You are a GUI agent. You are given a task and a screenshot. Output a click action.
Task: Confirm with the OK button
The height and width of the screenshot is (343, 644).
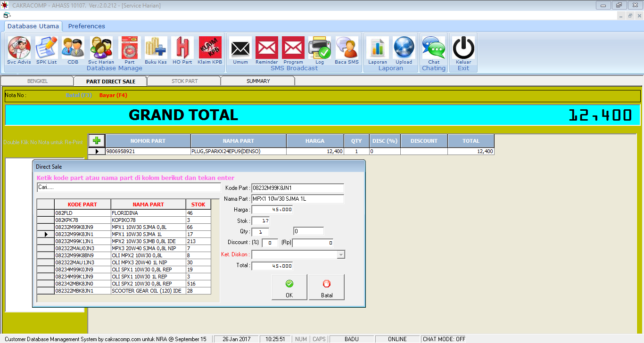point(289,287)
